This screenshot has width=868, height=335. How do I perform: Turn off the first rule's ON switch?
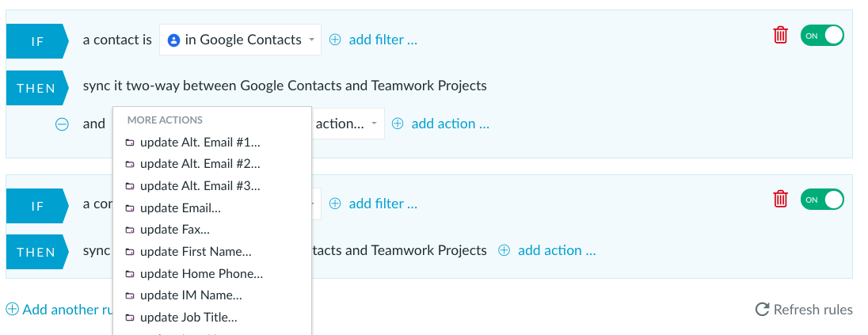coord(822,36)
